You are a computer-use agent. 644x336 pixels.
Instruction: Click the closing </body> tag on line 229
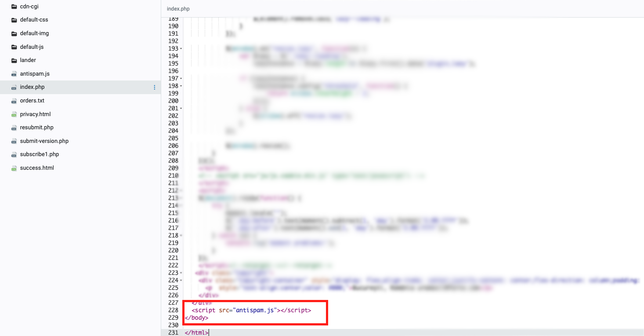click(x=196, y=318)
